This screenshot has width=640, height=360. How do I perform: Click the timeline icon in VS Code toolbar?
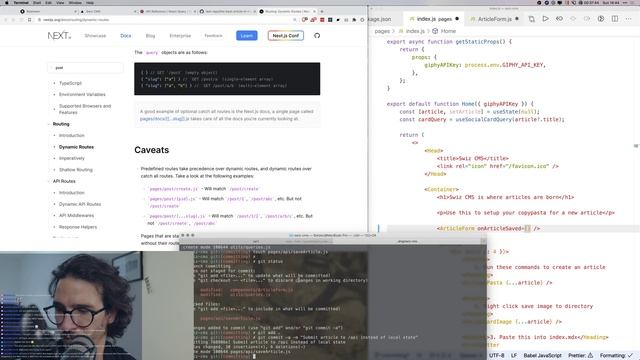click(x=601, y=19)
